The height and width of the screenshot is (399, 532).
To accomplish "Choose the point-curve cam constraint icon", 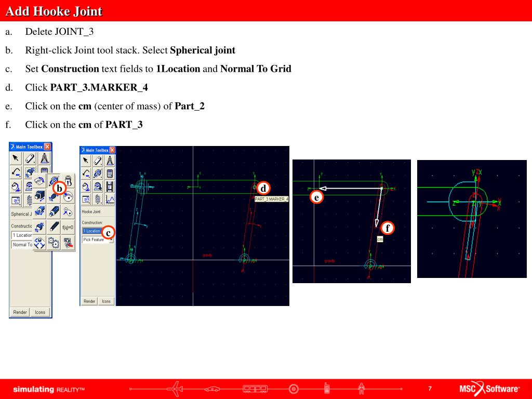I will (68, 196).
